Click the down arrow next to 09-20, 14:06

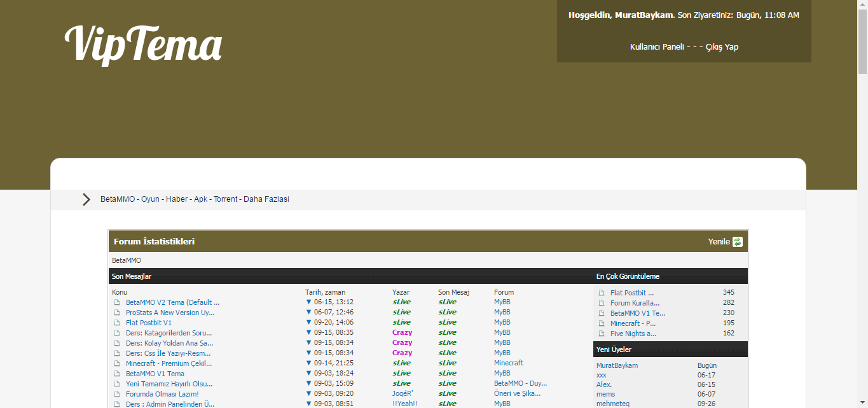[308, 323]
